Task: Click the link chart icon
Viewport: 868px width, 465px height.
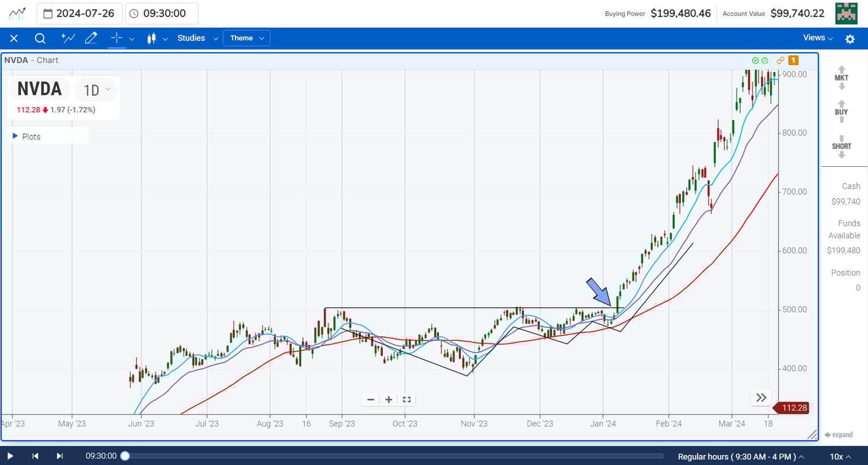Action: pos(780,60)
